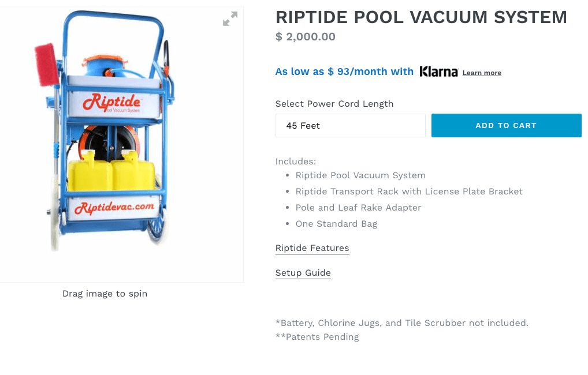
Task: Click the Select Power Cord Length label
Action: pyautogui.click(x=334, y=104)
